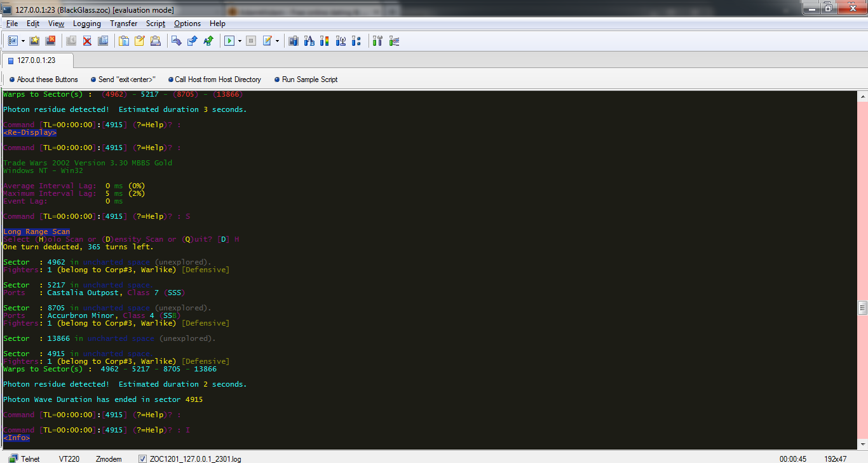Expand the dropdown arrow beside run script icon
868x463 pixels.
[x=240, y=41]
